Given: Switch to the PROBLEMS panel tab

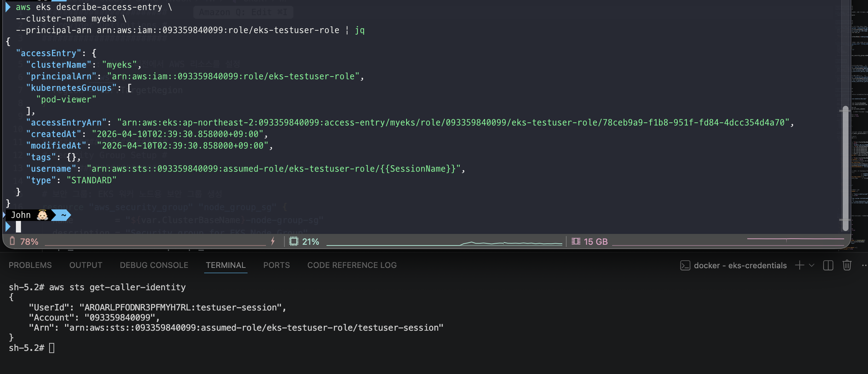Looking at the screenshot, I should point(30,265).
